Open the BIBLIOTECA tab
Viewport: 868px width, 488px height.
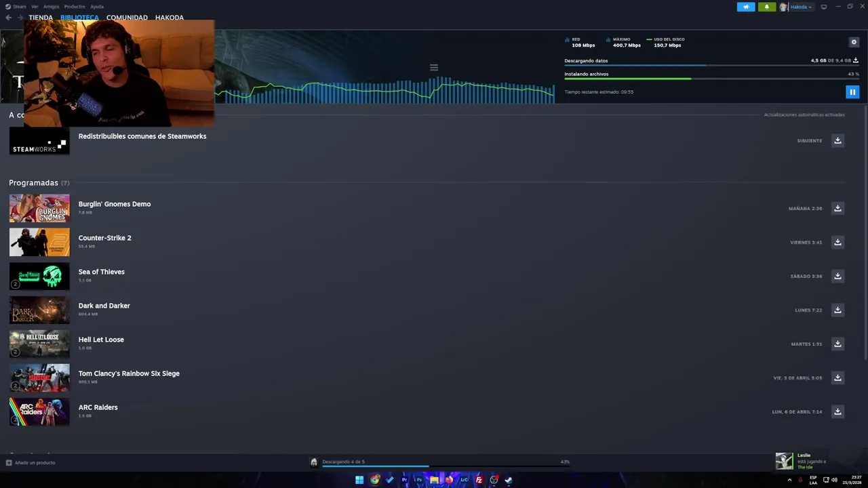coord(79,18)
